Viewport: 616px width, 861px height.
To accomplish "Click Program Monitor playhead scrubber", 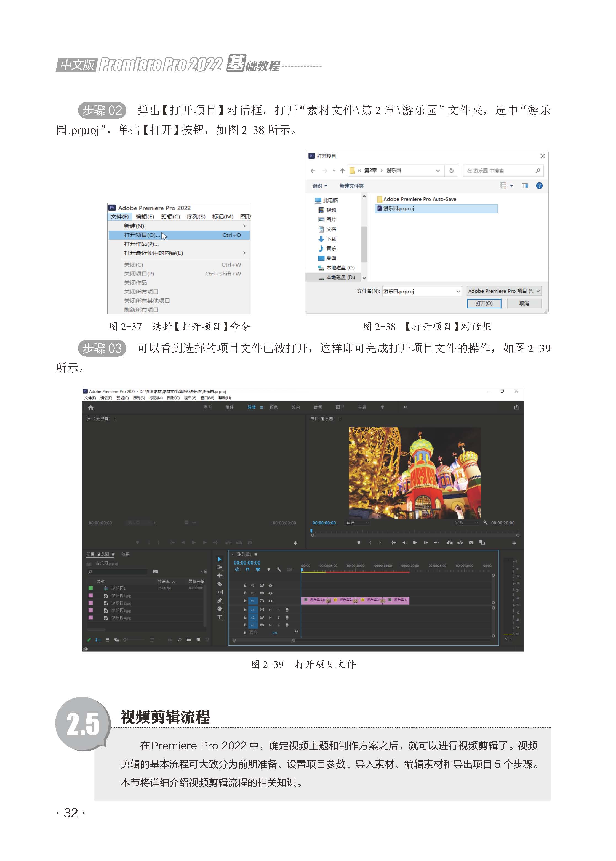I will coord(311,531).
